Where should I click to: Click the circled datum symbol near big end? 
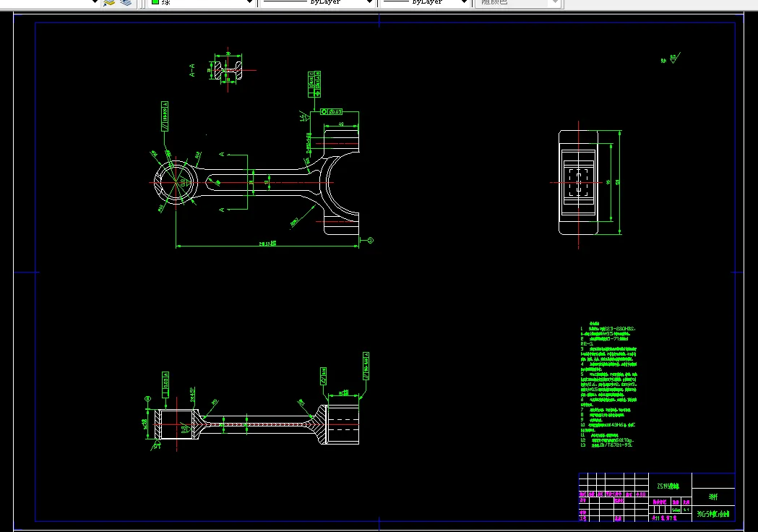tap(370, 241)
